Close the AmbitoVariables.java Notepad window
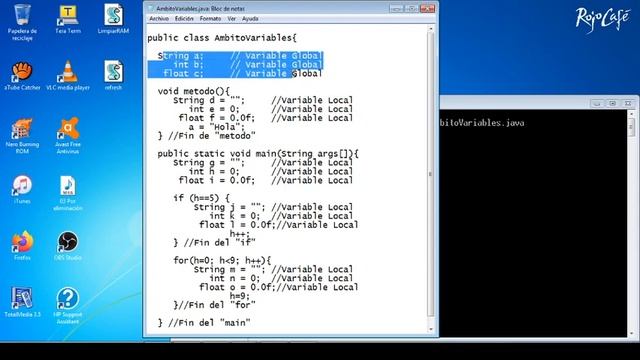 coord(427,8)
